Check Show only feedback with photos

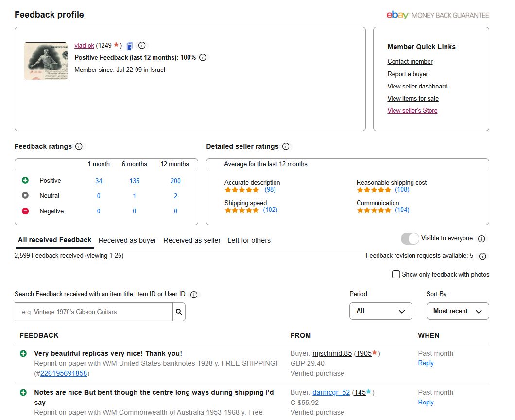[396, 274]
